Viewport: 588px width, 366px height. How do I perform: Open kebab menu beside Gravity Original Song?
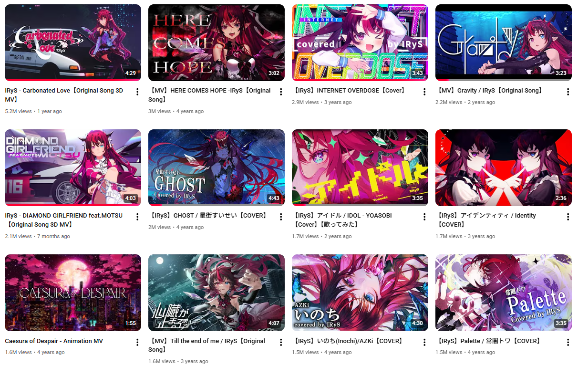point(568,92)
